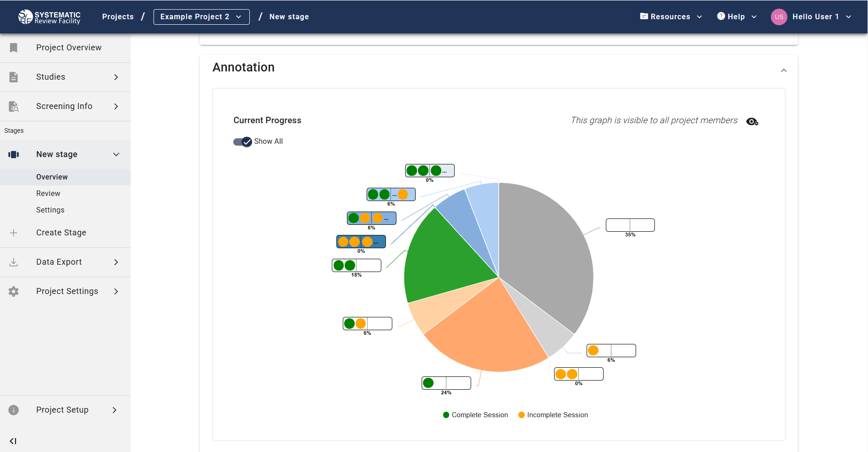Select the Studies document icon
868x452 pixels.
(13, 77)
